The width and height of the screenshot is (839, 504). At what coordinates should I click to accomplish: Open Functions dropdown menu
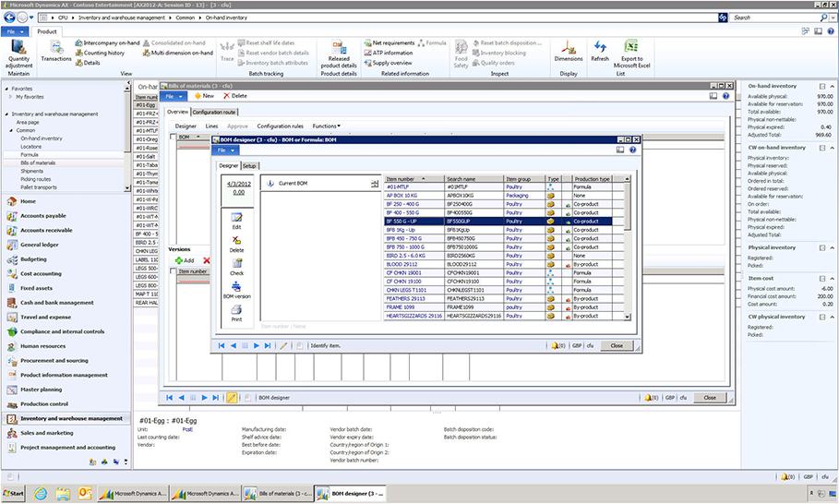pos(327,126)
